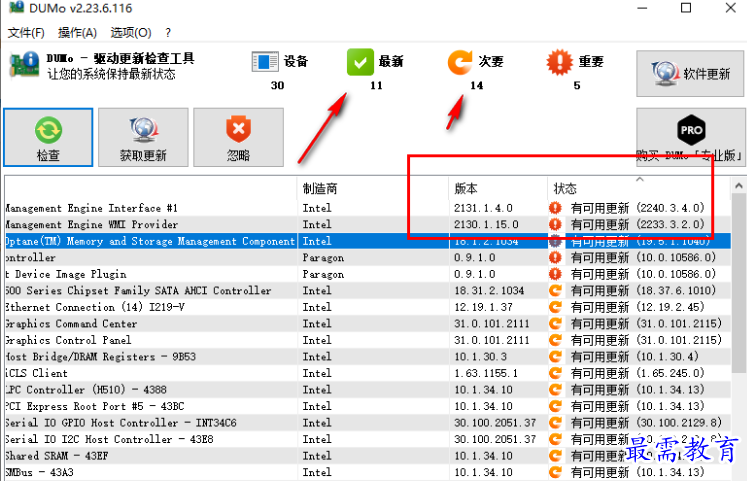
Task: Select SMBus - 43A3 row
Action: pos(368,472)
